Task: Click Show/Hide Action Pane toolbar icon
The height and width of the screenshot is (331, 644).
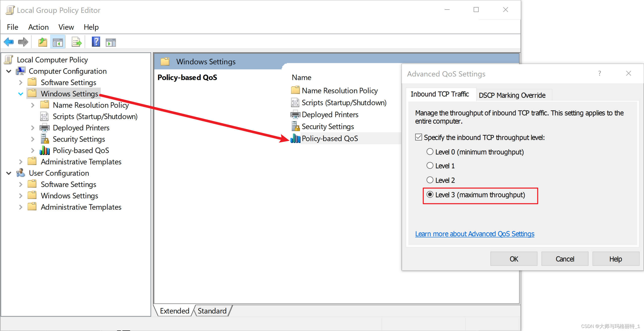Action: coord(111,42)
